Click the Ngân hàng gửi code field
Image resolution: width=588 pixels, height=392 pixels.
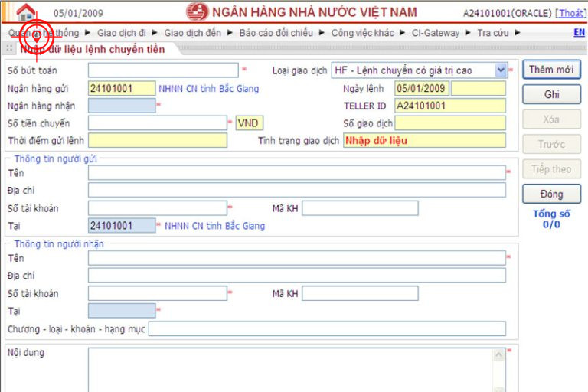tap(122, 89)
